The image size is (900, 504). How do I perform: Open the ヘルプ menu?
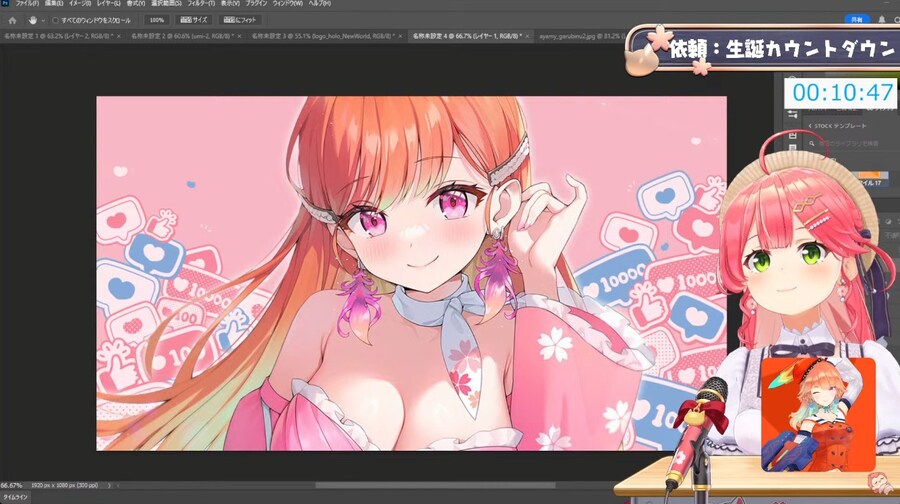tap(320, 3)
